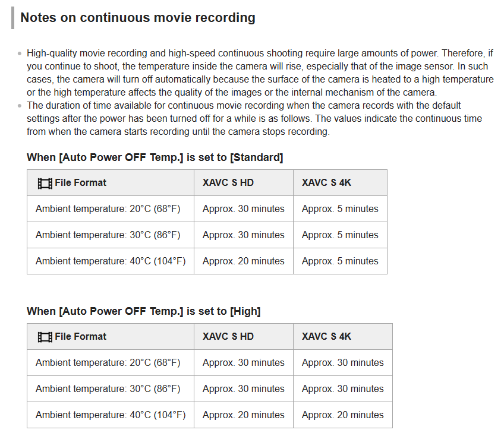Click 'XAVC S HD' header in the High table
Screen dimensions: 504x436
click(228, 337)
